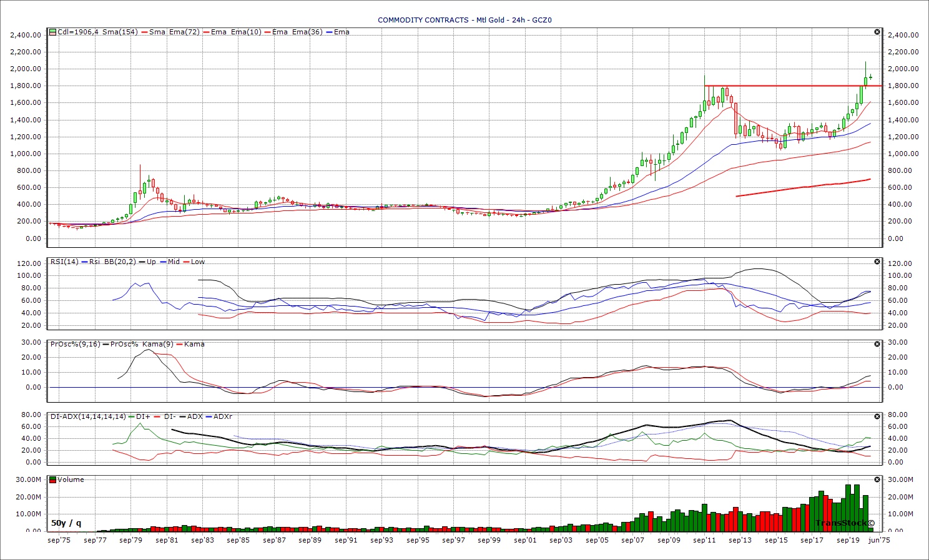Close the RSI(14) indicator panel
929x560 pixels.
877,262
